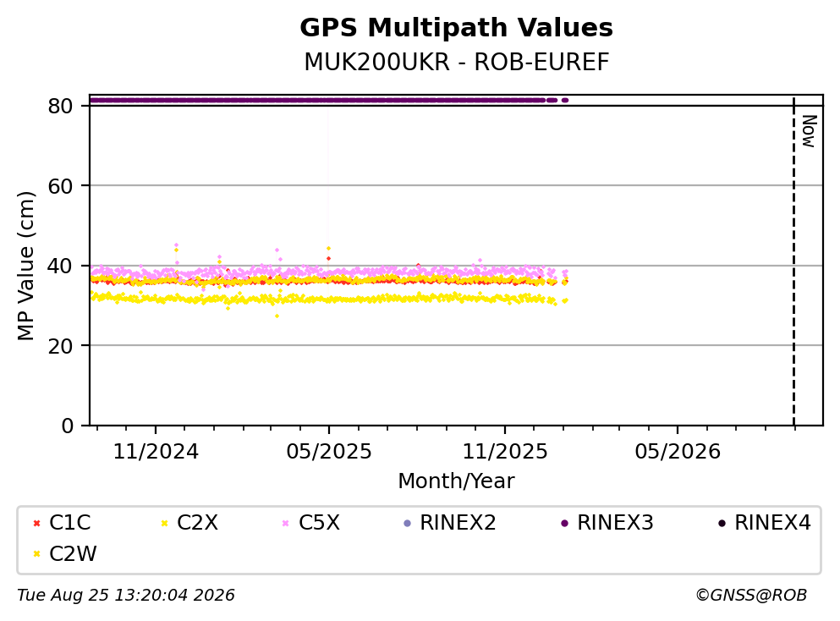
Task: Click the MP Value (cm) axis label
Action: (x=25, y=266)
